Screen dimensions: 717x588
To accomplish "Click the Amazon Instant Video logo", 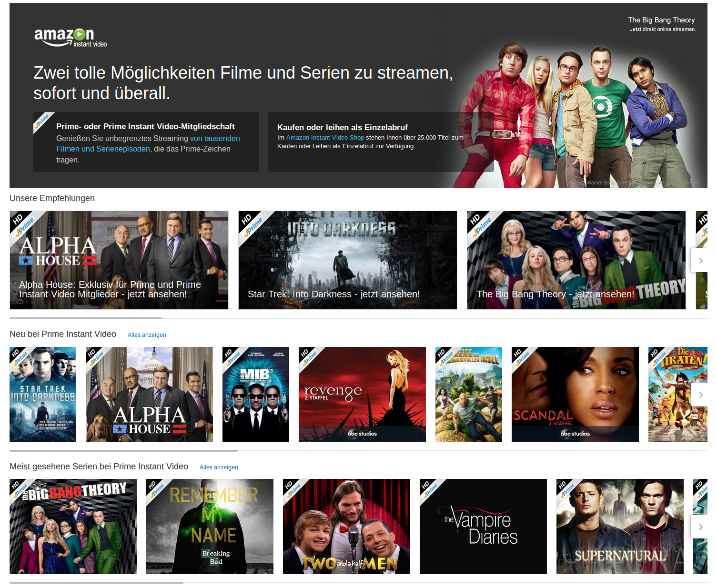I will pyautogui.click(x=71, y=38).
